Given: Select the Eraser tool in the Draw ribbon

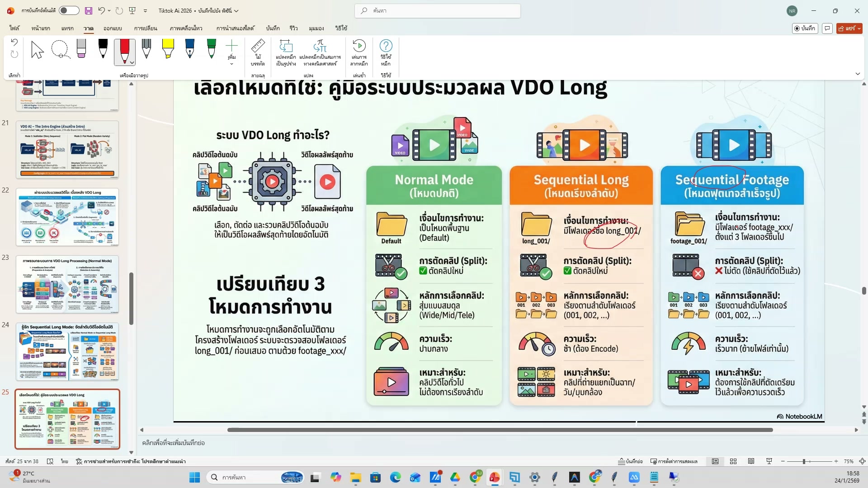Looking at the screenshot, I should (x=81, y=50).
